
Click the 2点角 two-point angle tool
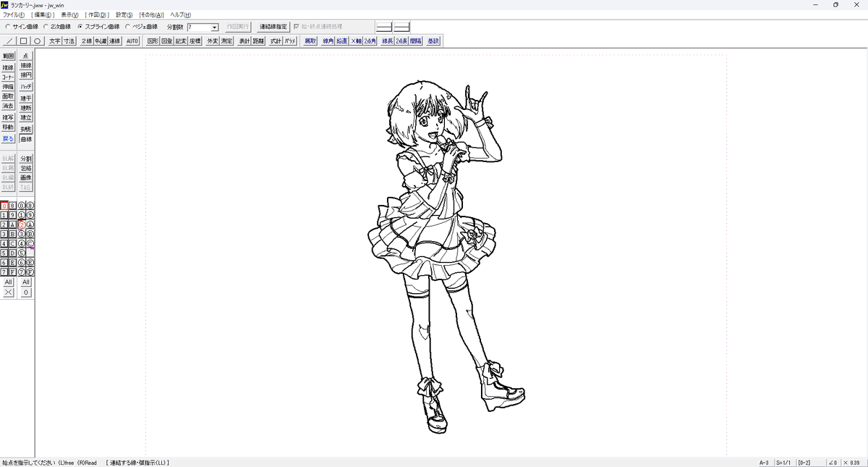(x=370, y=41)
